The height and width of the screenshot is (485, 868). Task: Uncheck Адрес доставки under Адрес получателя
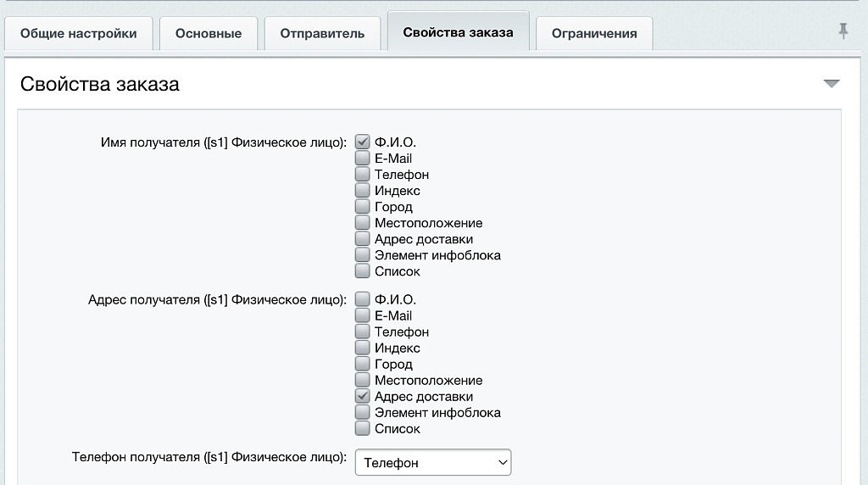tap(363, 397)
